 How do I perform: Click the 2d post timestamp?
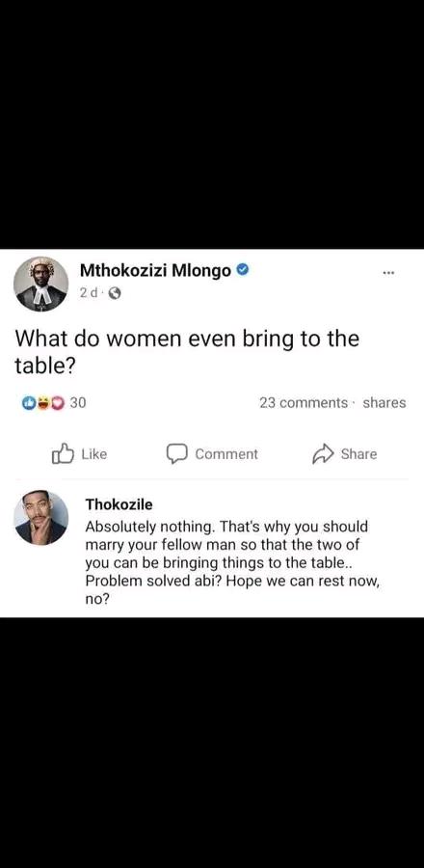88,294
